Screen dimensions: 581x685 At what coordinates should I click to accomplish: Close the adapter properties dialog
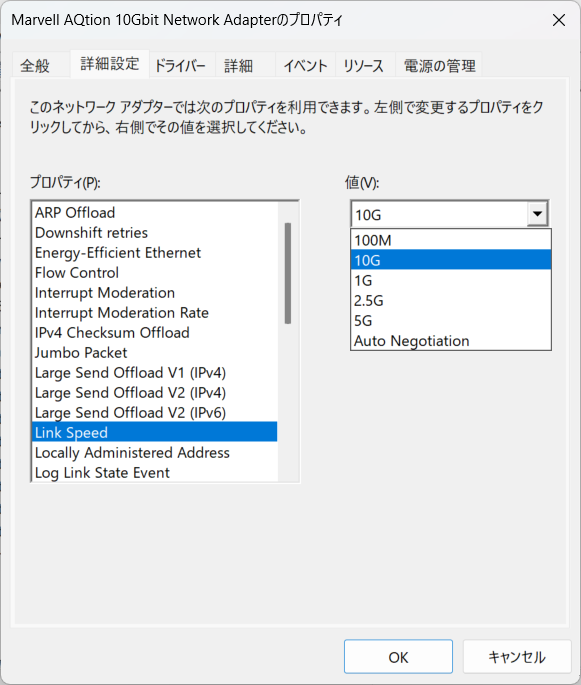[x=559, y=20]
